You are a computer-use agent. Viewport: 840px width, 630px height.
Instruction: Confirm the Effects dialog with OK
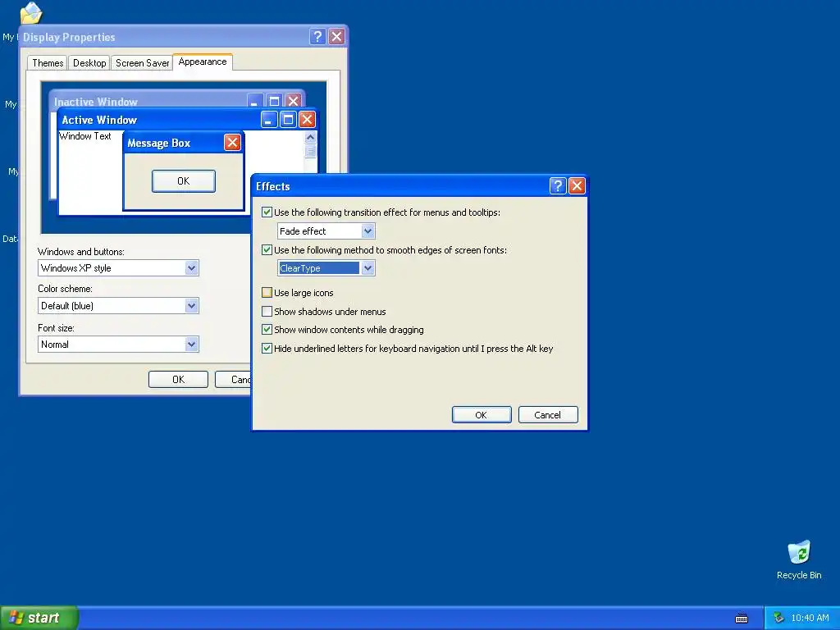[x=481, y=414]
